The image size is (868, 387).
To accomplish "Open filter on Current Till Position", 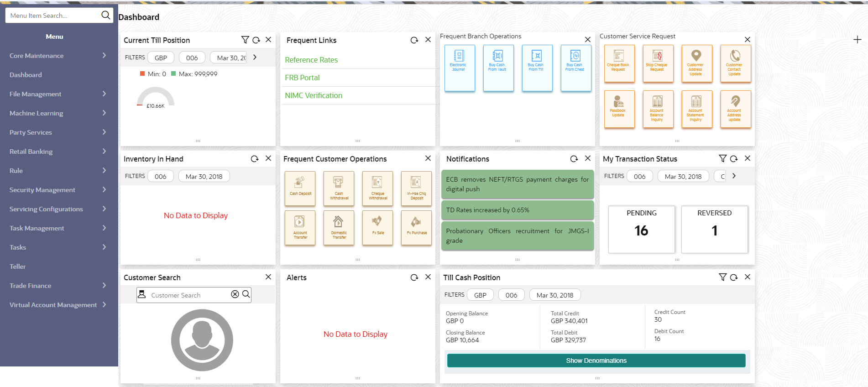I will (x=245, y=40).
